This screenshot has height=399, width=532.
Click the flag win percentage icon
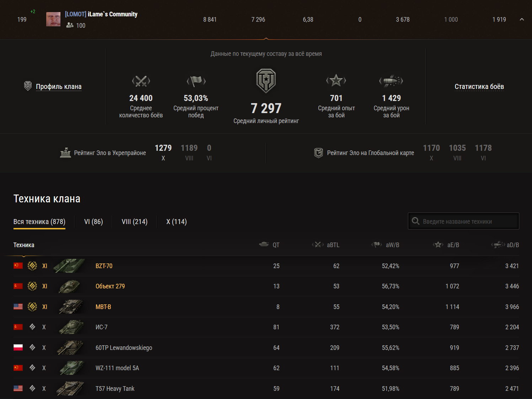pyautogui.click(x=196, y=81)
